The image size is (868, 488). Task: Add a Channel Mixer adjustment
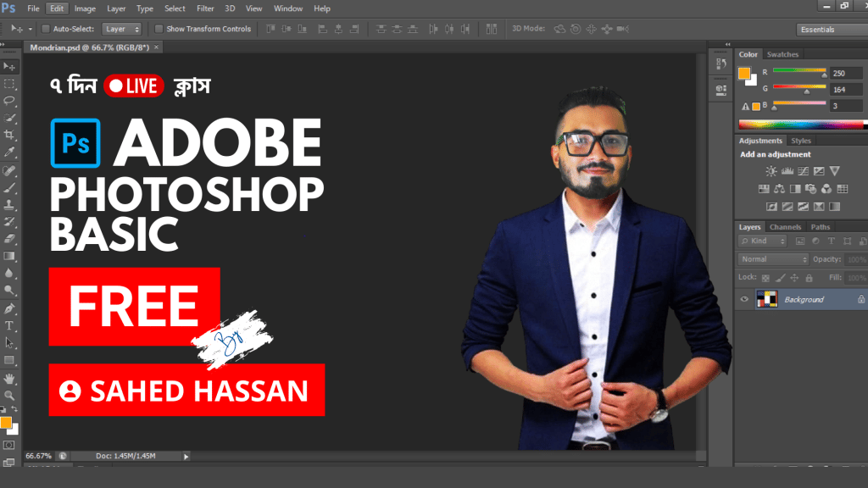(826, 189)
